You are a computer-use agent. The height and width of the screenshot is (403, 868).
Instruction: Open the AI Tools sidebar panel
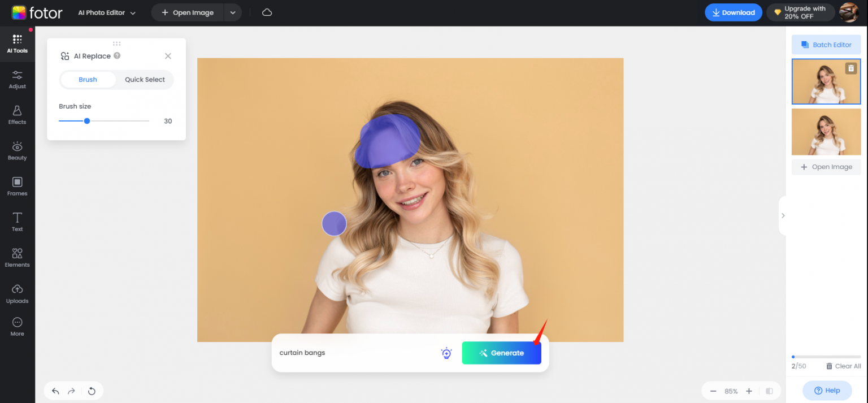tap(17, 43)
